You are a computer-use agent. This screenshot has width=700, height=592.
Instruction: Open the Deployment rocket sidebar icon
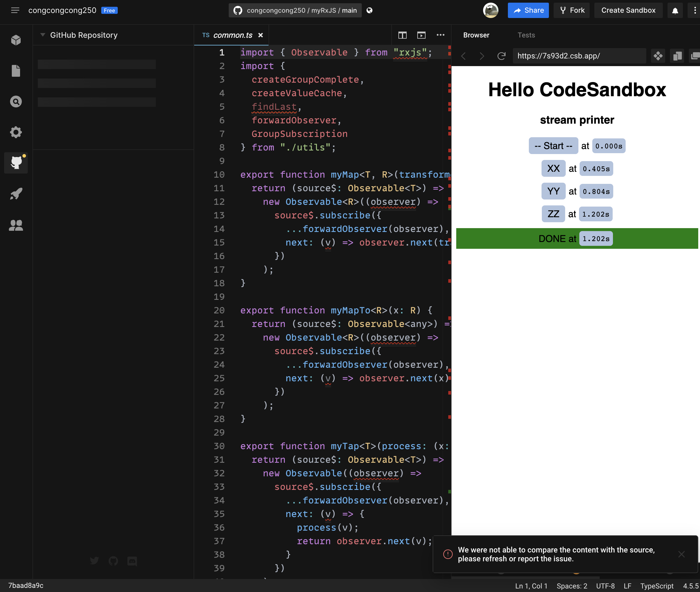pos(16,194)
